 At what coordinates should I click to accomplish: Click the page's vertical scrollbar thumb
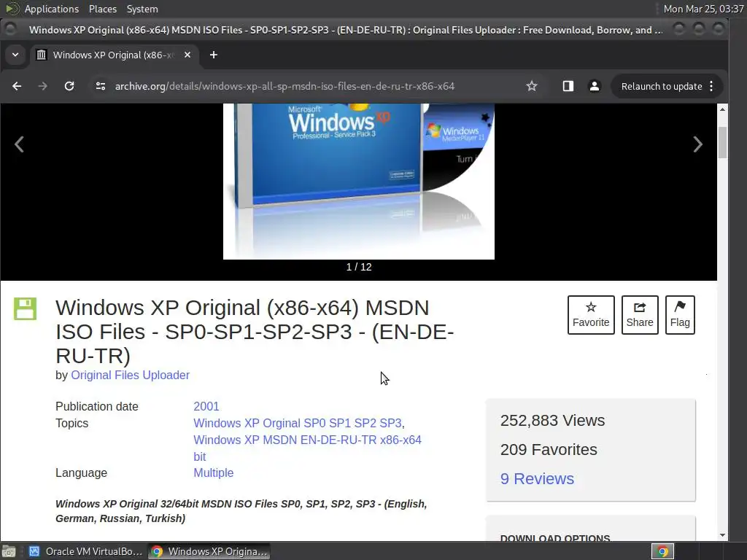(x=722, y=142)
